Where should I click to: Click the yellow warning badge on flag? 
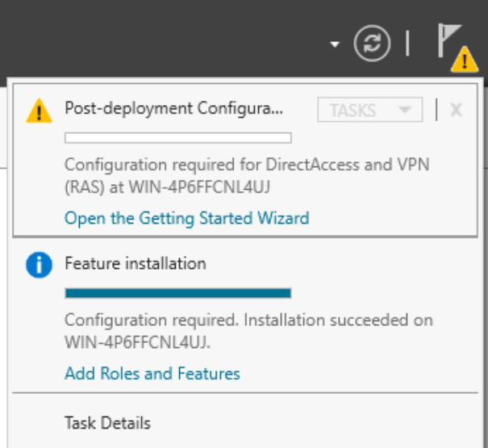click(465, 60)
